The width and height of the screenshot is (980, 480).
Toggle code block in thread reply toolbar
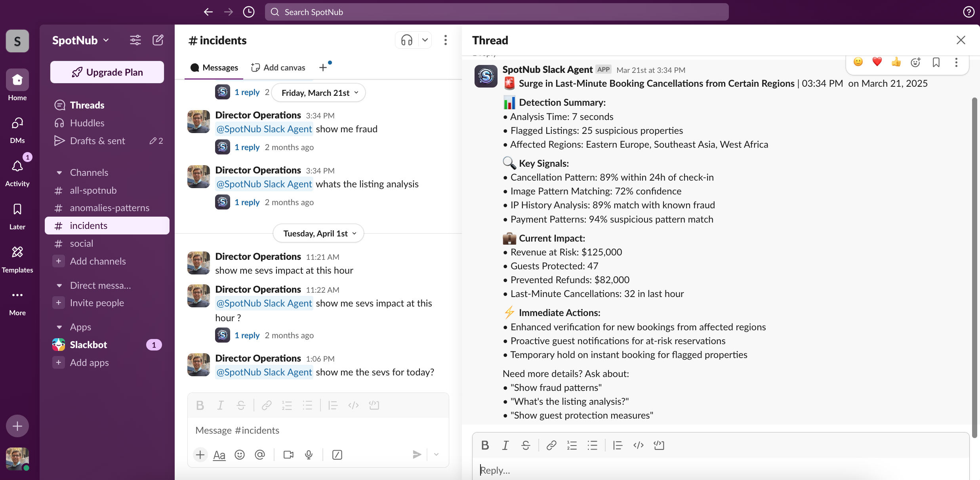click(659, 445)
